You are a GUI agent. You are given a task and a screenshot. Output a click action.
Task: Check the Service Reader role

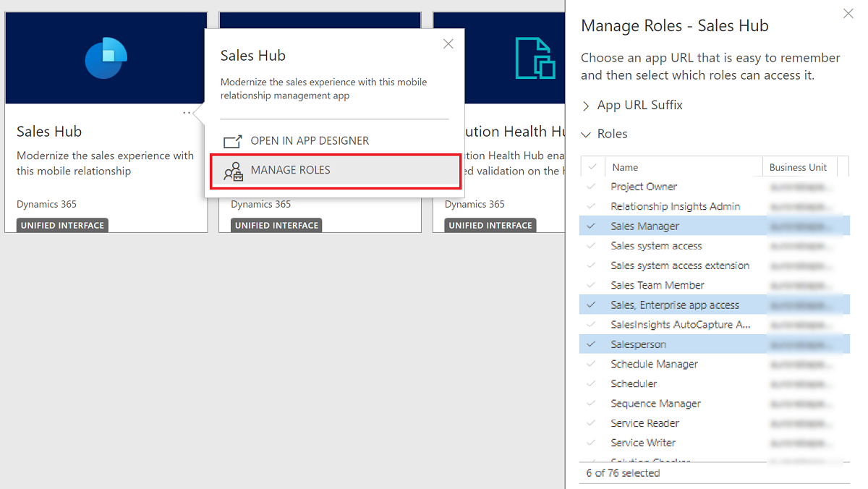click(x=592, y=423)
